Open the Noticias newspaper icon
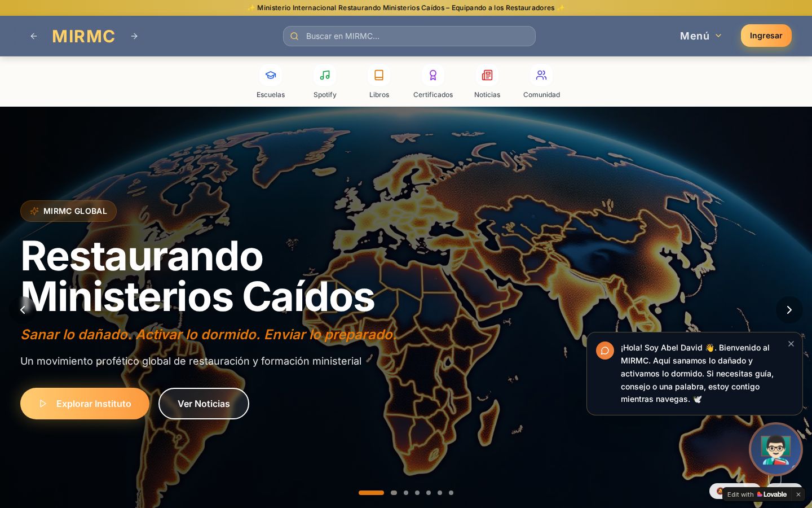This screenshot has height=508, width=812. point(487,75)
